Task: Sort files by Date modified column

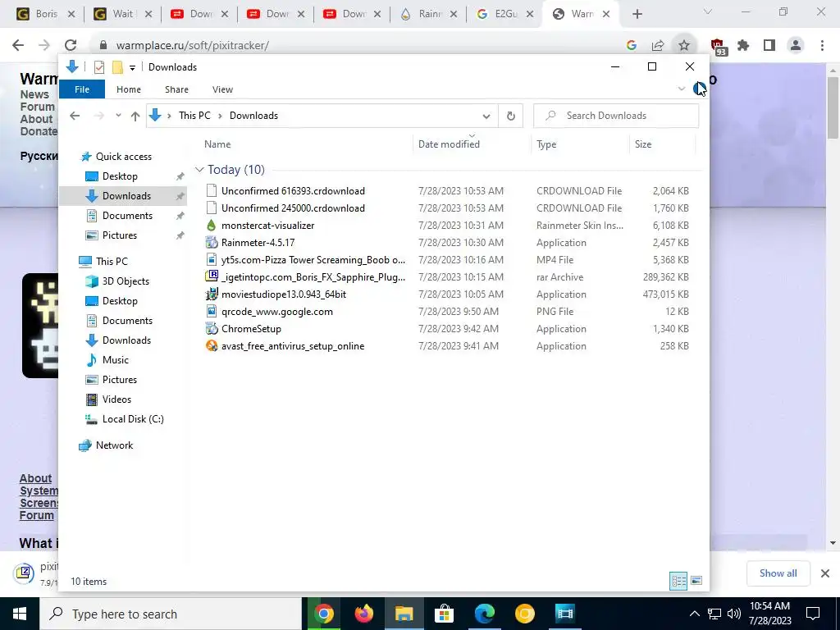Action: pyautogui.click(x=449, y=144)
